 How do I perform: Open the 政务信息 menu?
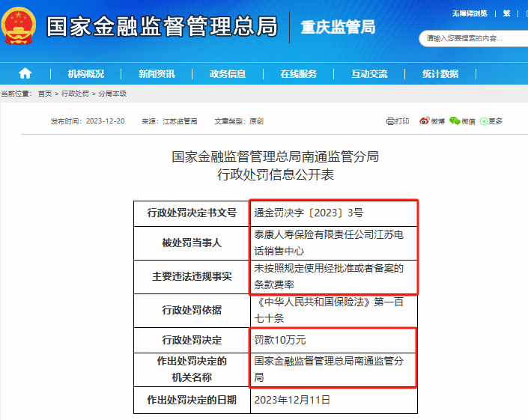228,73
